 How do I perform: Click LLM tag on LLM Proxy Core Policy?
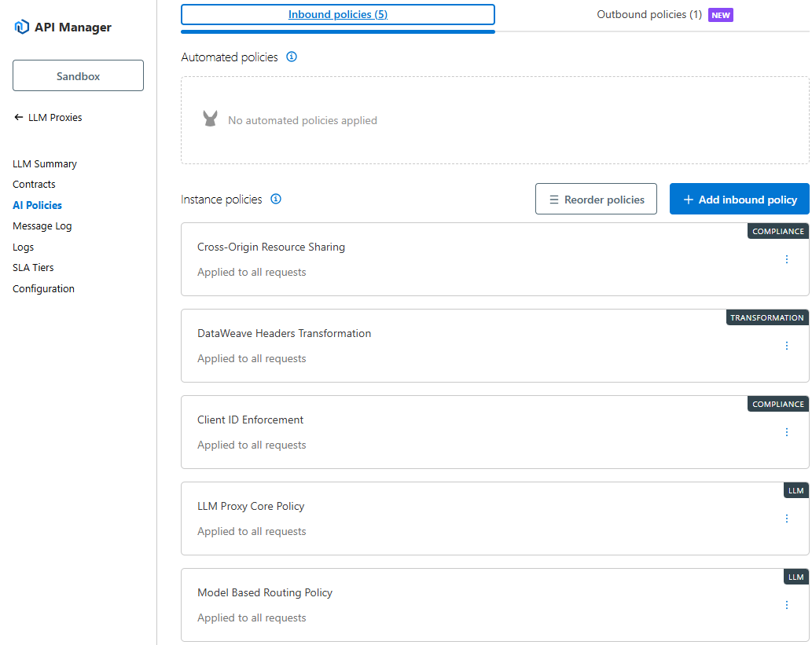[795, 491]
